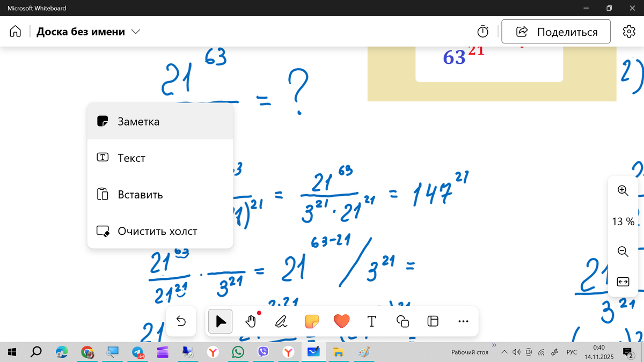Open more toolbar options ellipsis

click(x=464, y=321)
